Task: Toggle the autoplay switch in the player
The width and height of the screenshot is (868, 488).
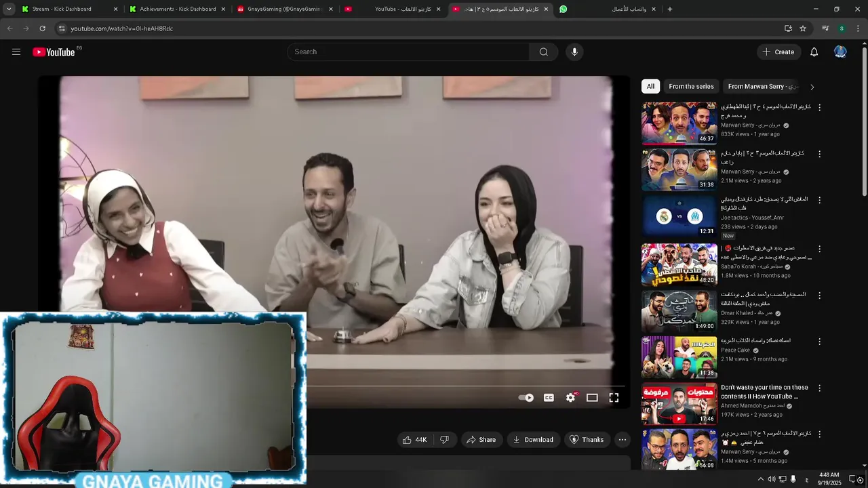Action: pos(526,398)
